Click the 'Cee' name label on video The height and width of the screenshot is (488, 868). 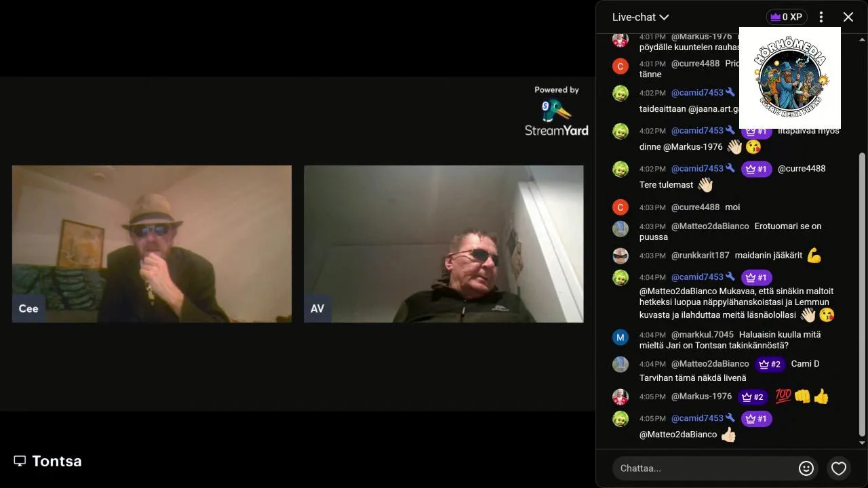tap(28, 309)
